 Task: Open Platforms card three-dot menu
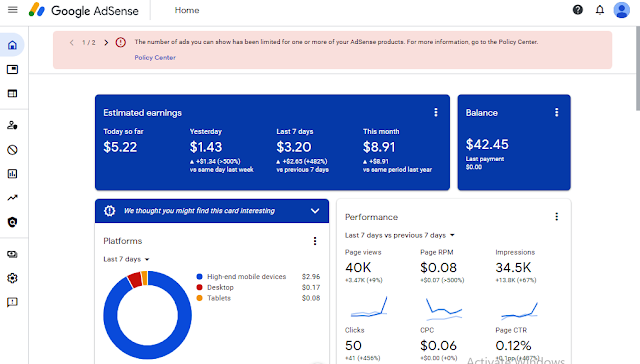(315, 241)
